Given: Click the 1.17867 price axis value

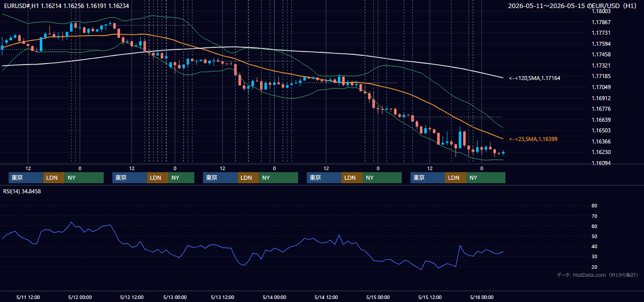Looking at the screenshot, I should [601, 22].
